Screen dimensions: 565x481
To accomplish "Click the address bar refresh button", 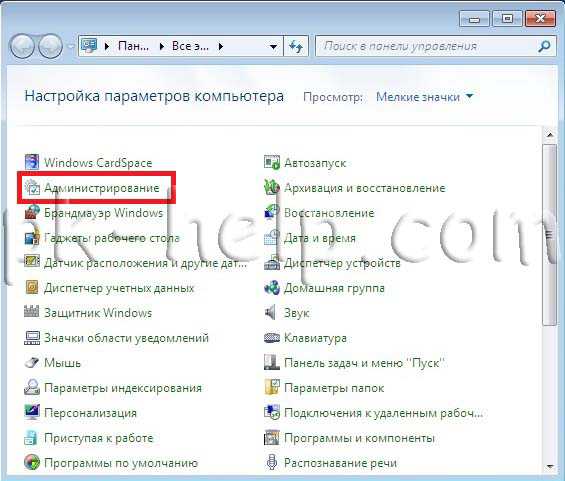I will point(296,46).
